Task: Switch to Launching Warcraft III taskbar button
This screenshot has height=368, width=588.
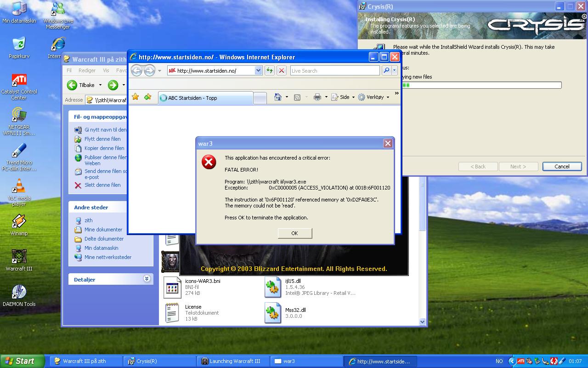Action: click(x=233, y=361)
